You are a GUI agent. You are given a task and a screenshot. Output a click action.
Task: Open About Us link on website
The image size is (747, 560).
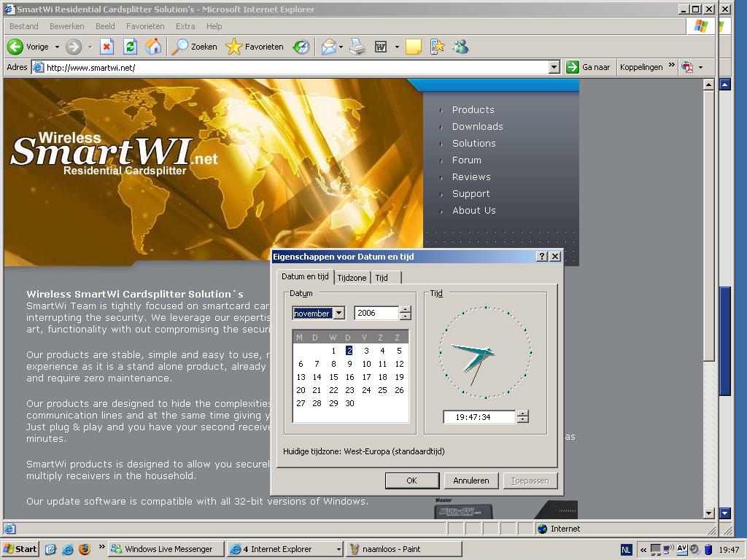[x=473, y=210]
